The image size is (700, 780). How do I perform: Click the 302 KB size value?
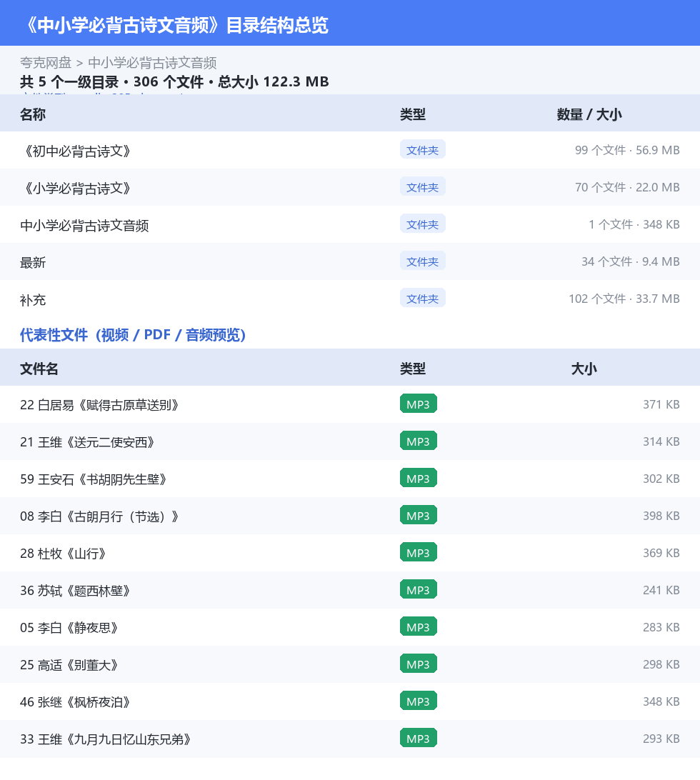coord(661,479)
